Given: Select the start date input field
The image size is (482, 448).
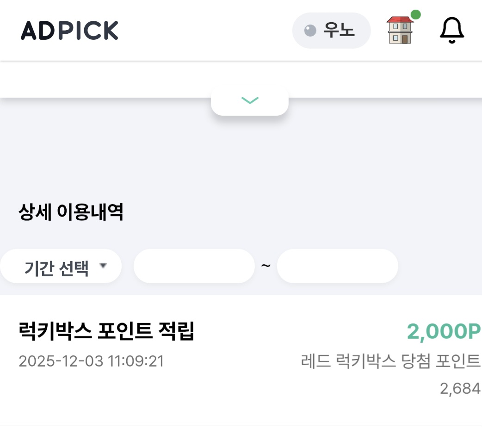Looking at the screenshot, I should point(194,266).
